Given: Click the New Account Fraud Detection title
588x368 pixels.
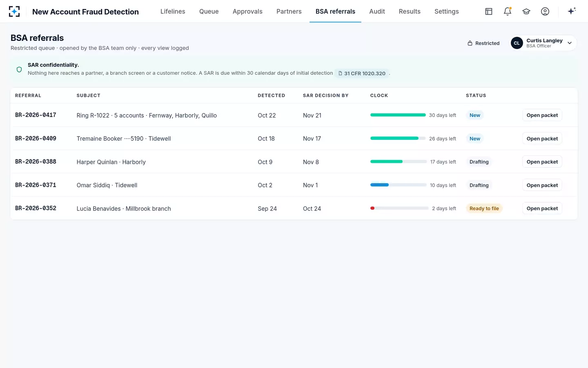Looking at the screenshot, I should pyautogui.click(x=85, y=12).
